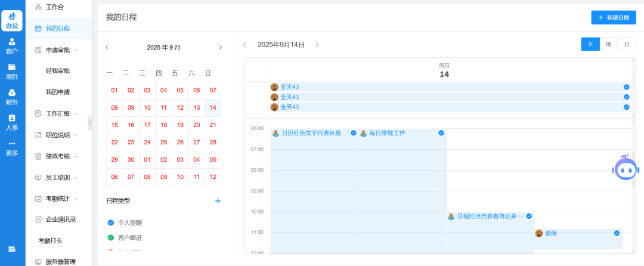Click the 服务器管理 icon
Screen dimensions: 644x266
(38, 261)
